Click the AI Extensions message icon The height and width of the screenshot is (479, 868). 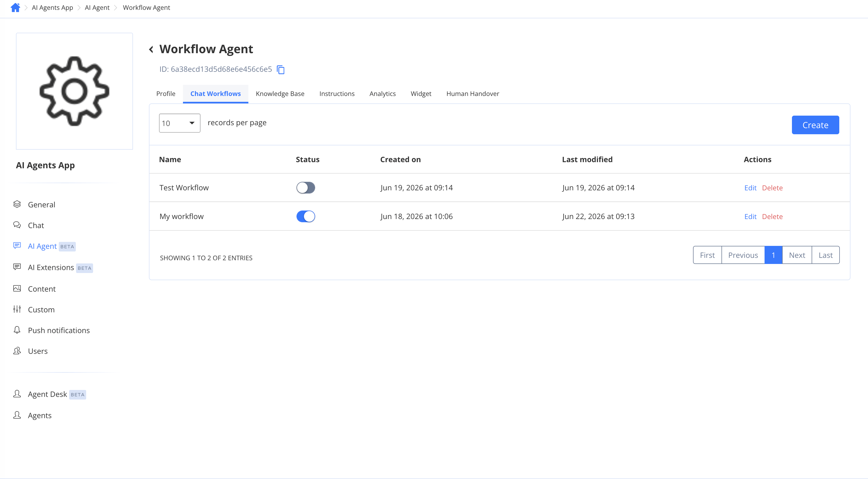click(x=17, y=267)
